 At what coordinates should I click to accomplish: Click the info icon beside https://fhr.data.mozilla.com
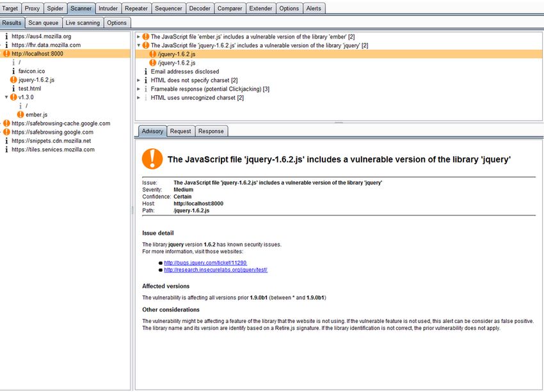[x=6, y=45]
